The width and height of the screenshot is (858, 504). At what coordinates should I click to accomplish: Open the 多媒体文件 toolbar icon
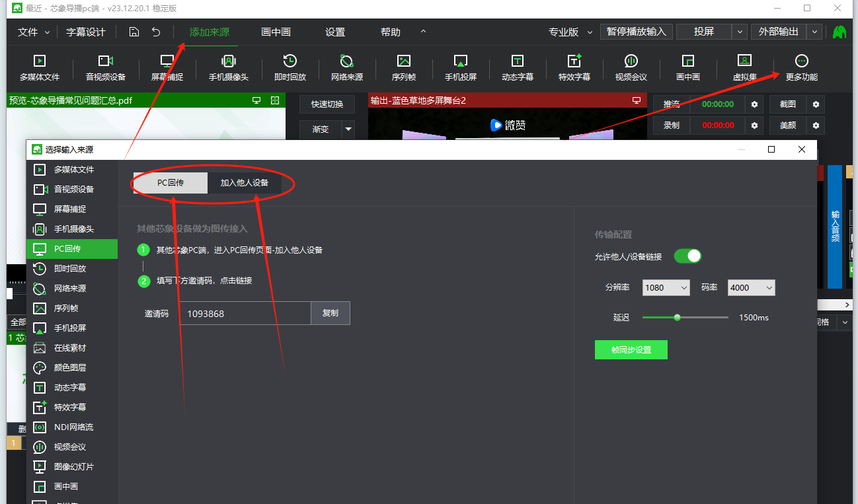(40, 67)
